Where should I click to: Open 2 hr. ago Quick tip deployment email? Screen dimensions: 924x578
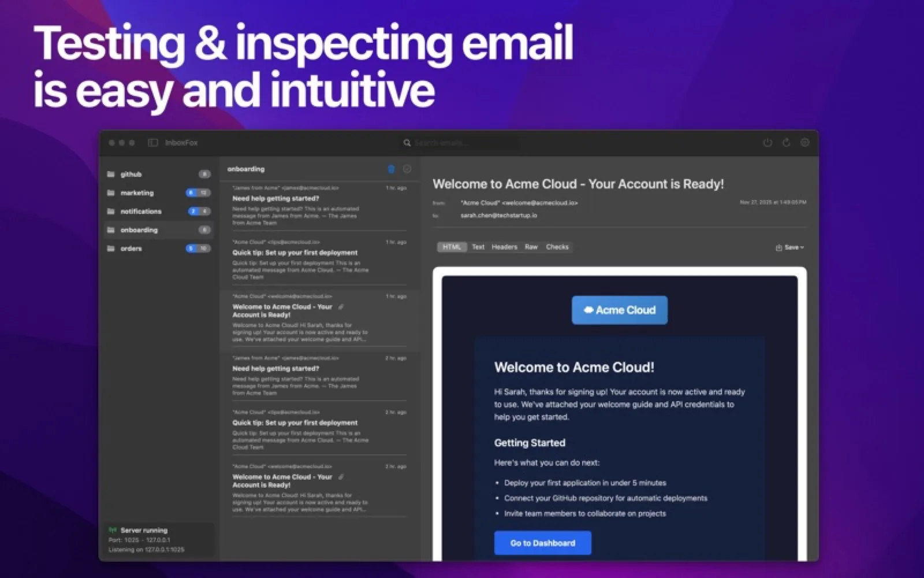pyautogui.click(x=319, y=429)
